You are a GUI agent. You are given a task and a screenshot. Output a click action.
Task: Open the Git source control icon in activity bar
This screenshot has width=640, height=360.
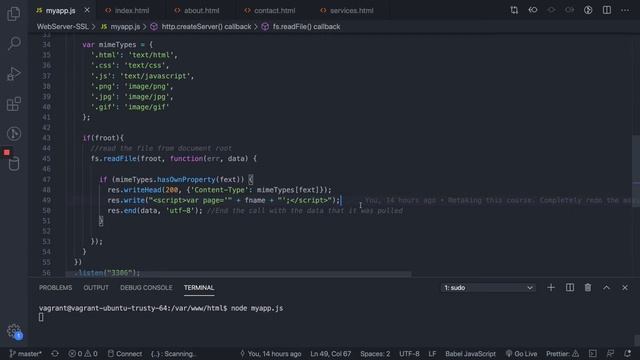[13, 133]
